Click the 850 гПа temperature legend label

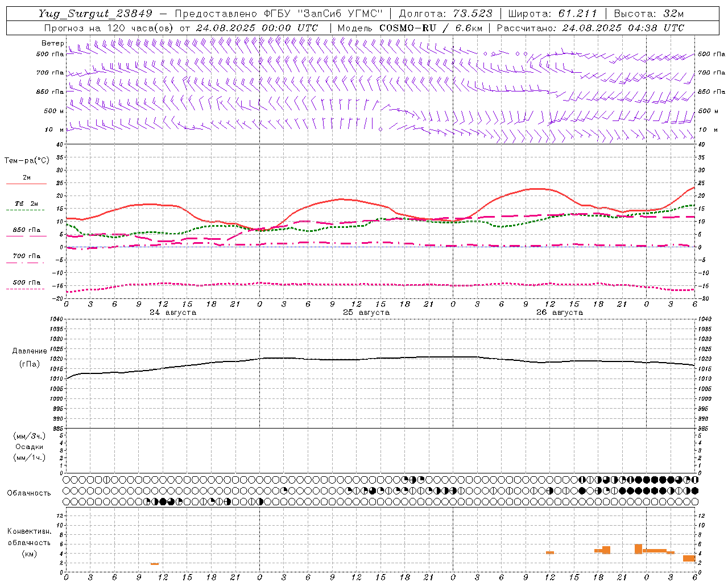tap(27, 230)
